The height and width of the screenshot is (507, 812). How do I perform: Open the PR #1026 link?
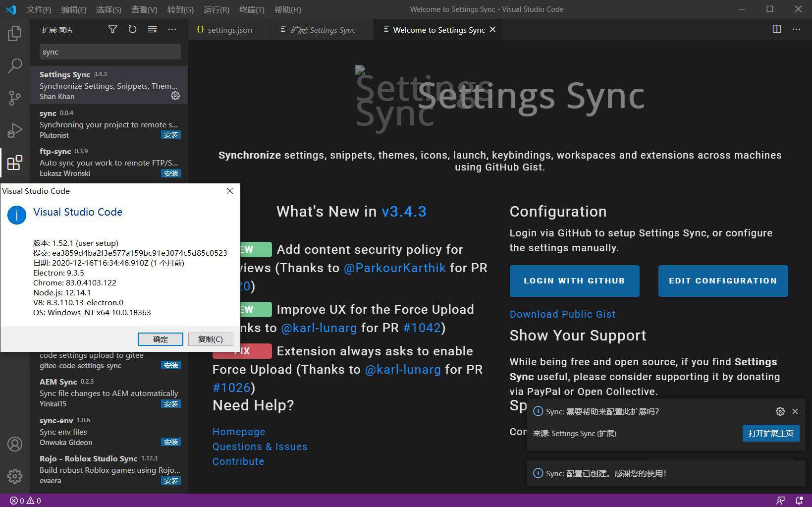coord(231,388)
